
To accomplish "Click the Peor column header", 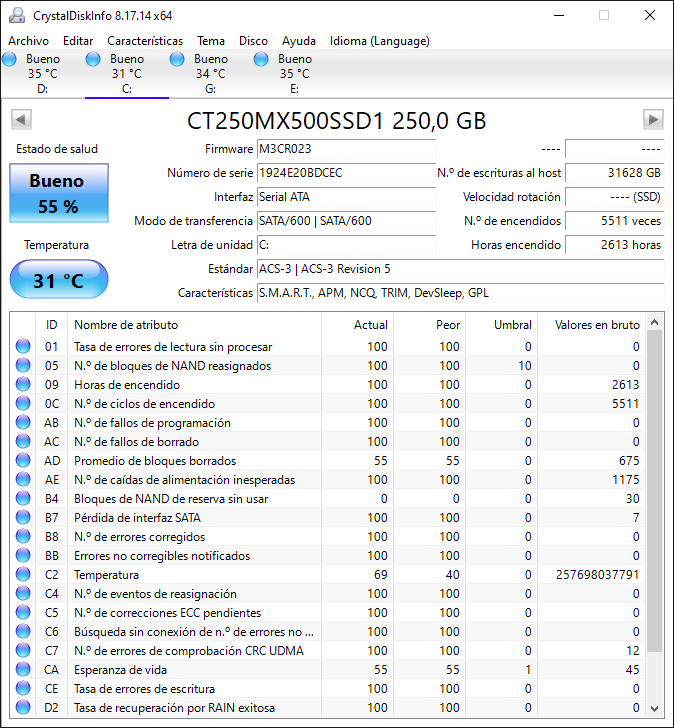I will pyautogui.click(x=430, y=325).
